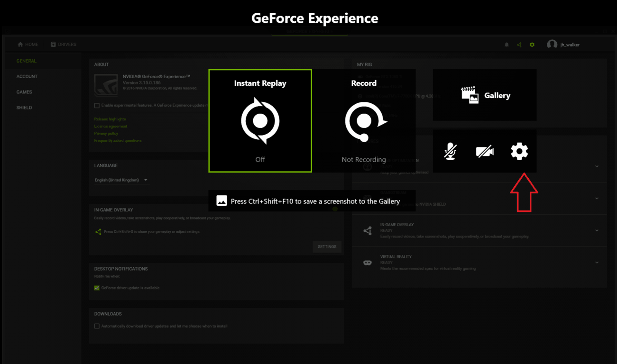Click the notification bell icon

tap(506, 45)
